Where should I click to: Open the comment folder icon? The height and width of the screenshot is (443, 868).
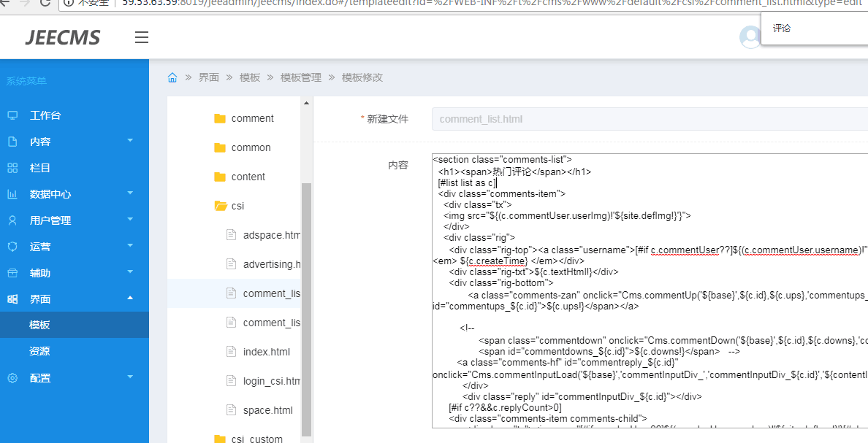[x=220, y=118]
